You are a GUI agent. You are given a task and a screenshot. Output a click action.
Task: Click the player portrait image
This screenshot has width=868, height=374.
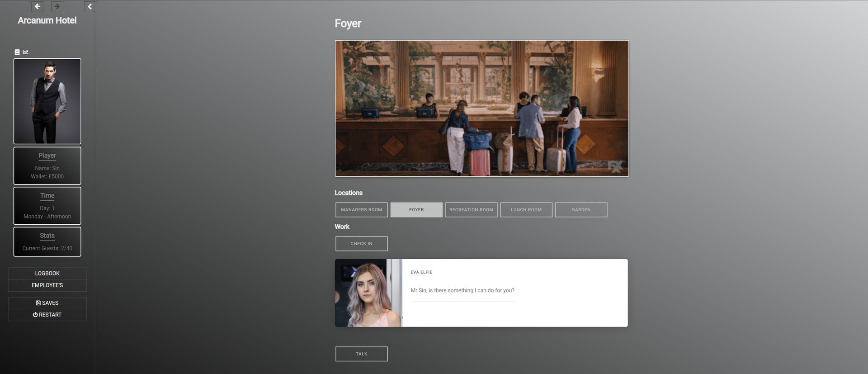[x=47, y=101]
